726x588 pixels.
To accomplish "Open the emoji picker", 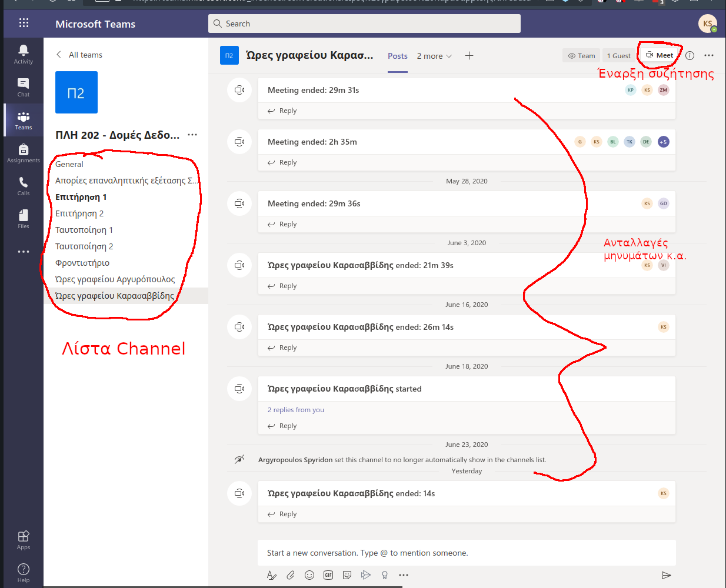I will (x=309, y=575).
